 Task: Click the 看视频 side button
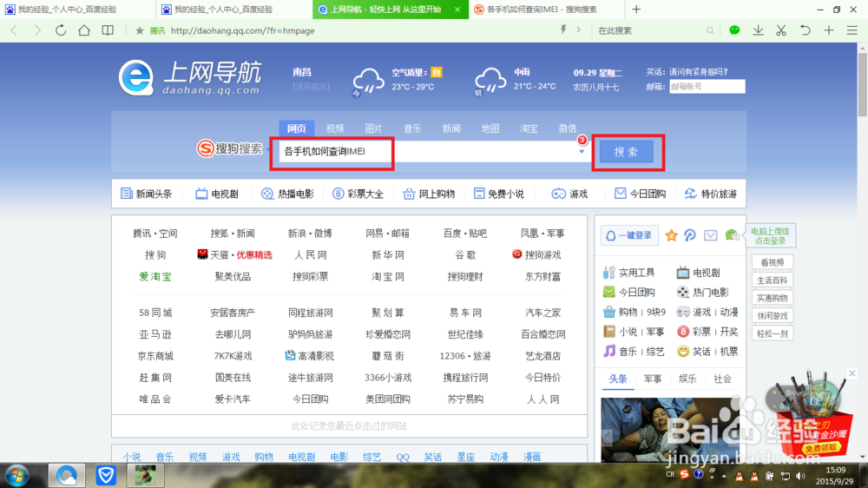tap(773, 262)
